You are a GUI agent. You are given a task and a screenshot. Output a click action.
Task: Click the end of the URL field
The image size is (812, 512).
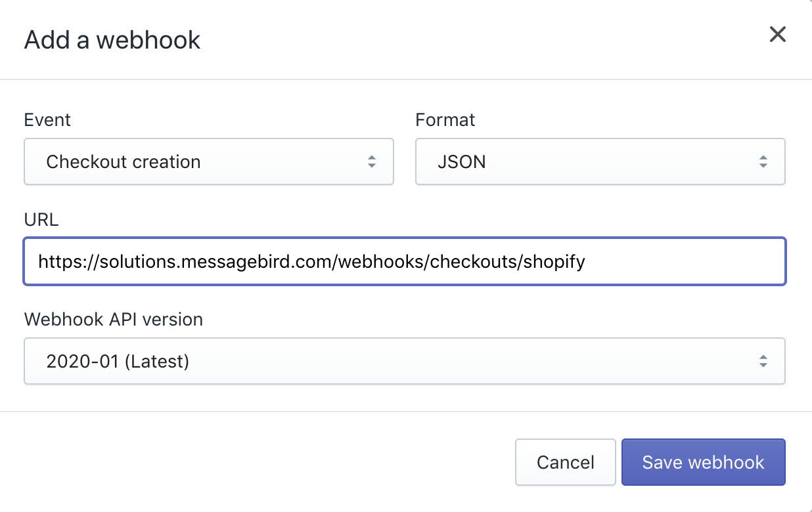point(683,262)
